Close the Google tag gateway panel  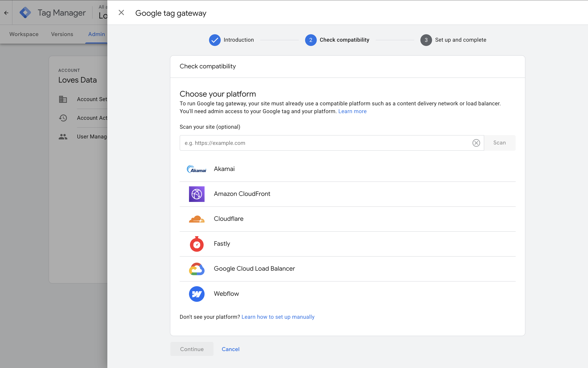[x=121, y=13]
